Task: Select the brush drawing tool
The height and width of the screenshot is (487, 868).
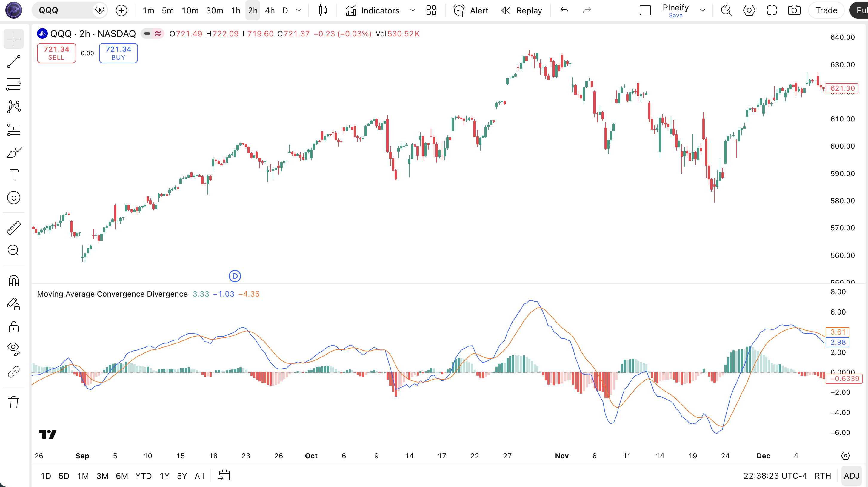Action: (x=14, y=152)
